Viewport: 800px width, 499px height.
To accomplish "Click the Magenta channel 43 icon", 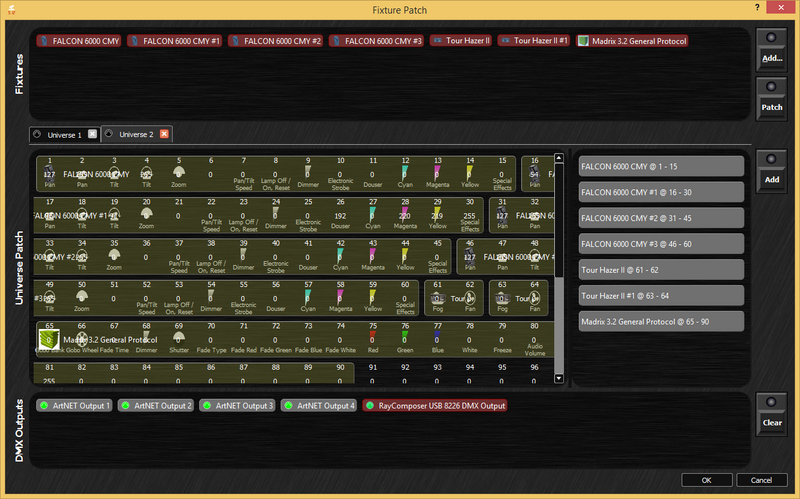I will [372, 255].
